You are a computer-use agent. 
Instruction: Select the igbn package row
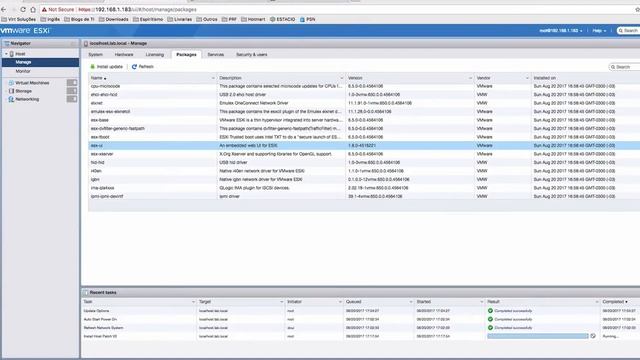point(364,179)
